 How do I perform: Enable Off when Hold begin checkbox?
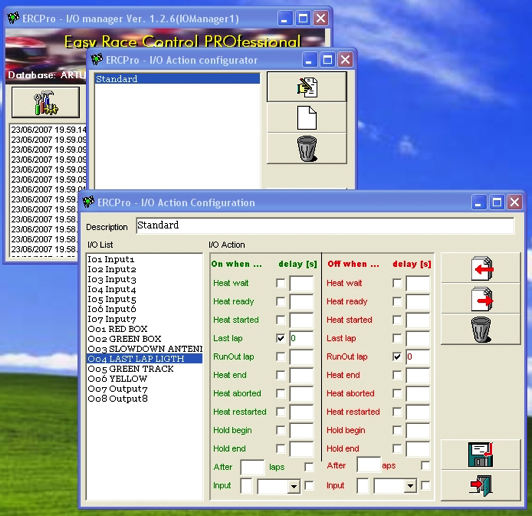pyautogui.click(x=397, y=430)
